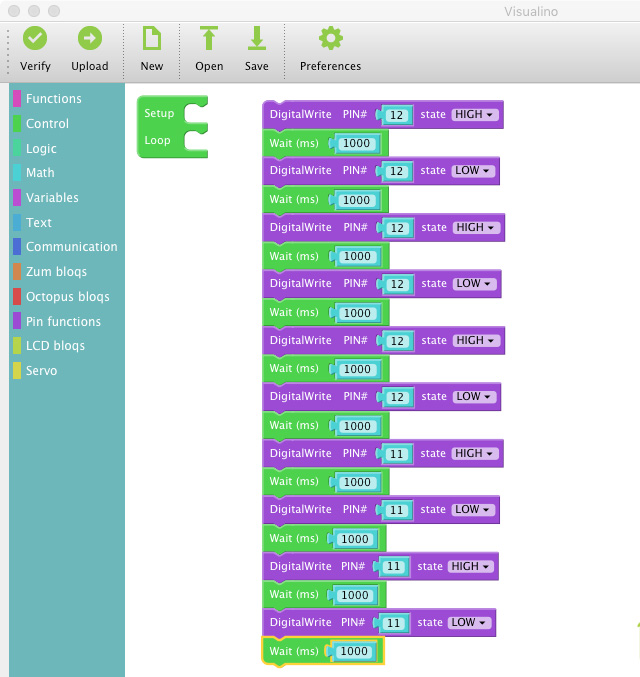The width and height of the screenshot is (640, 677).
Task: Select the Functions category
Action: 53,99
